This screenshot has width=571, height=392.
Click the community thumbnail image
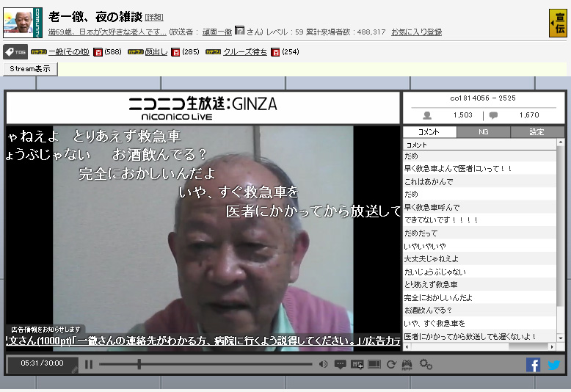click(23, 23)
